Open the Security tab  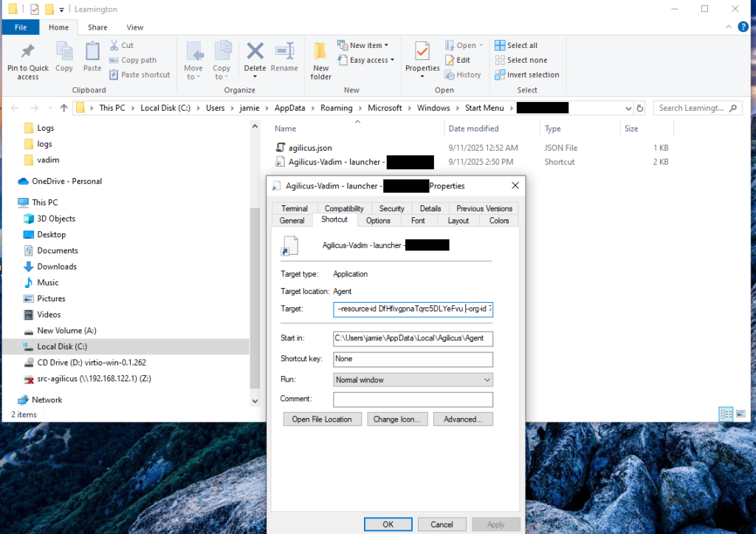(391, 208)
